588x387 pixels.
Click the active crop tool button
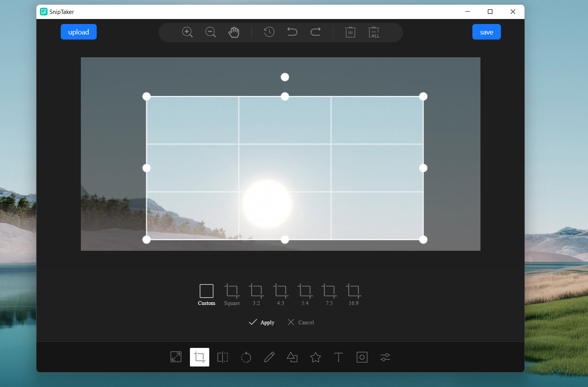(x=200, y=357)
